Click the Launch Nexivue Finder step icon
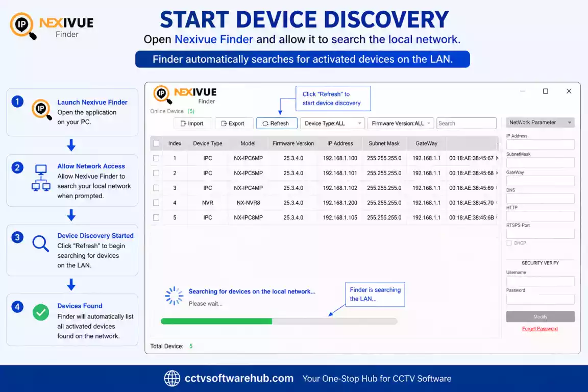 pos(42,109)
